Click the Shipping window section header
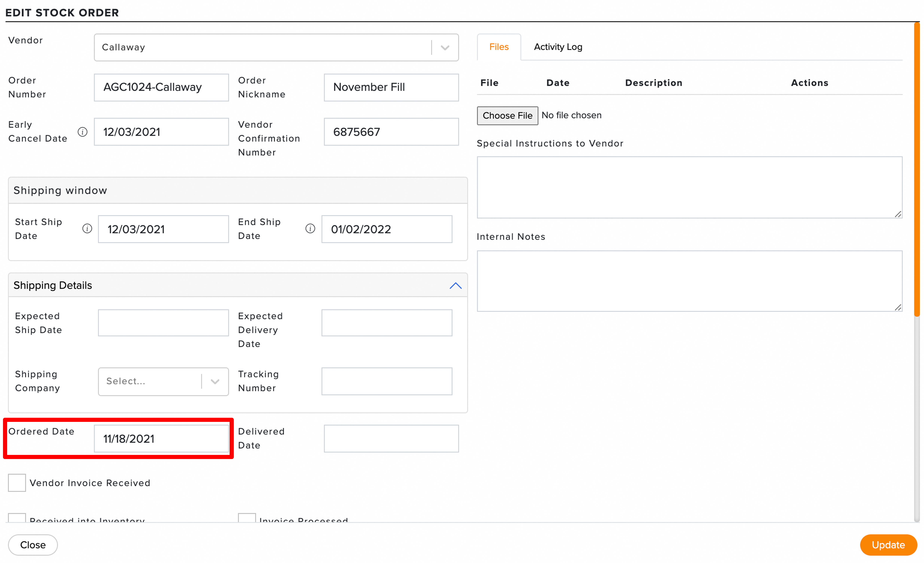The height and width of the screenshot is (563, 924). click(x=238, y=190)
